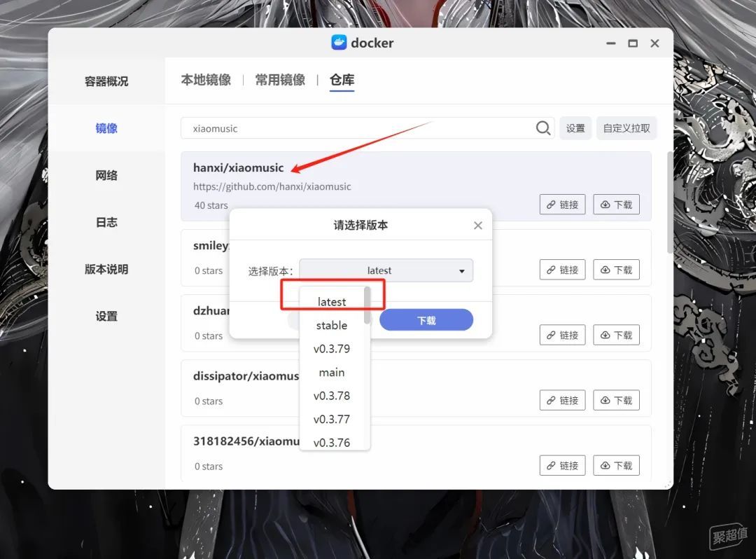Viewport: 756px width, 559px height.
Task: Switch to the 本地镜像 tab
Action: (206, 80)
